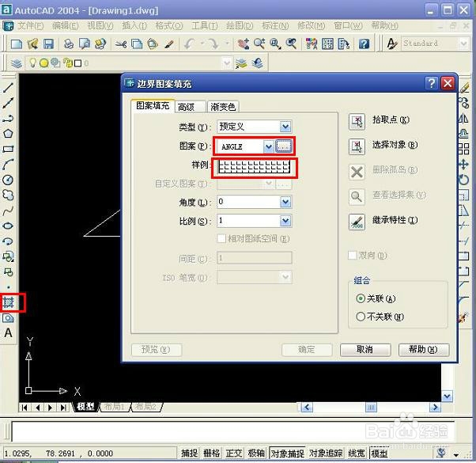Open the 文件 File menu
The height and width of the screenshot is (463, 476).
pos(30,26)
